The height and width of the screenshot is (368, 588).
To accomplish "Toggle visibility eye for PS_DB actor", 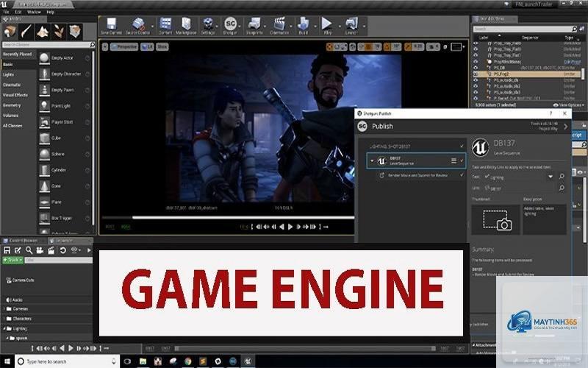I will [x=476, y=68].
